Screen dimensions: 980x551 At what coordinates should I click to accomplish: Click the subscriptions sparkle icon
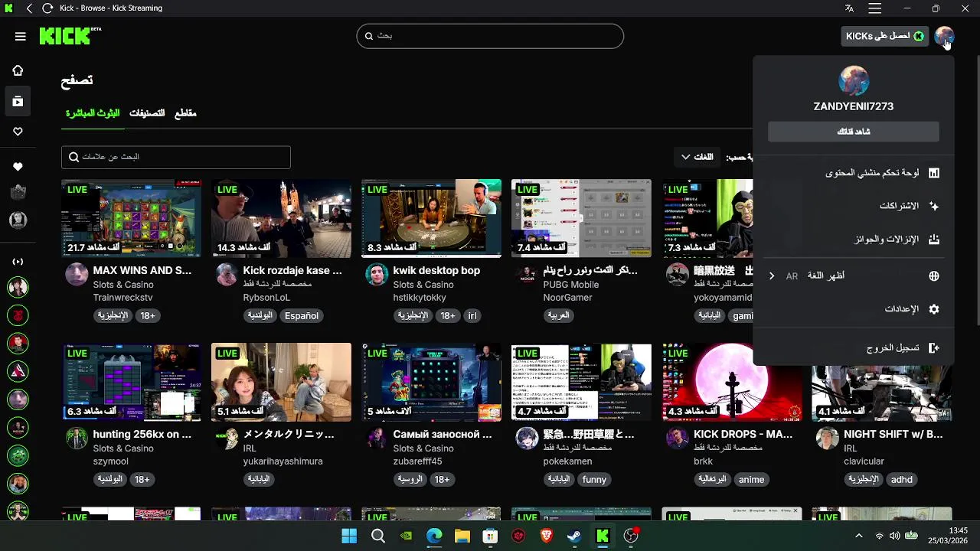coord(934,206)
